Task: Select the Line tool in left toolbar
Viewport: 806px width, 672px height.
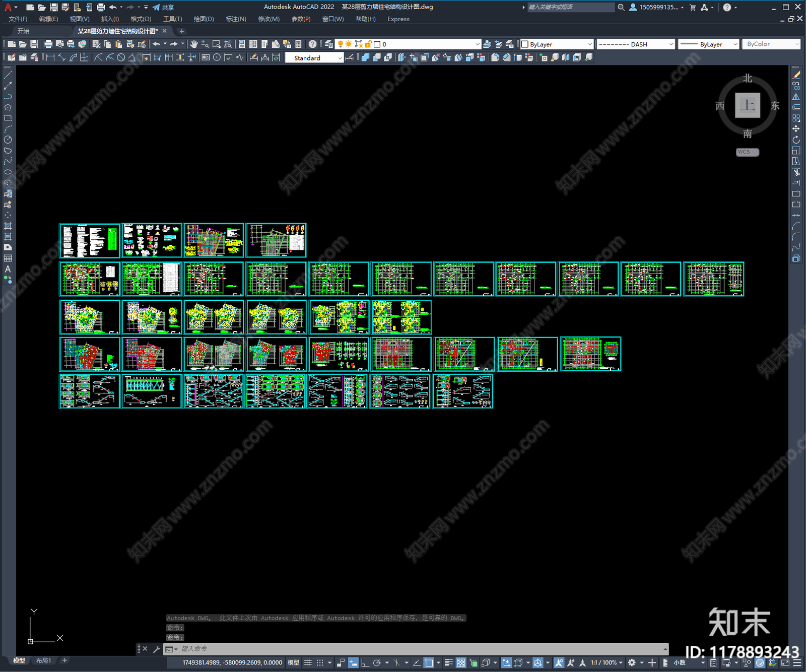Action: [8, 75]
